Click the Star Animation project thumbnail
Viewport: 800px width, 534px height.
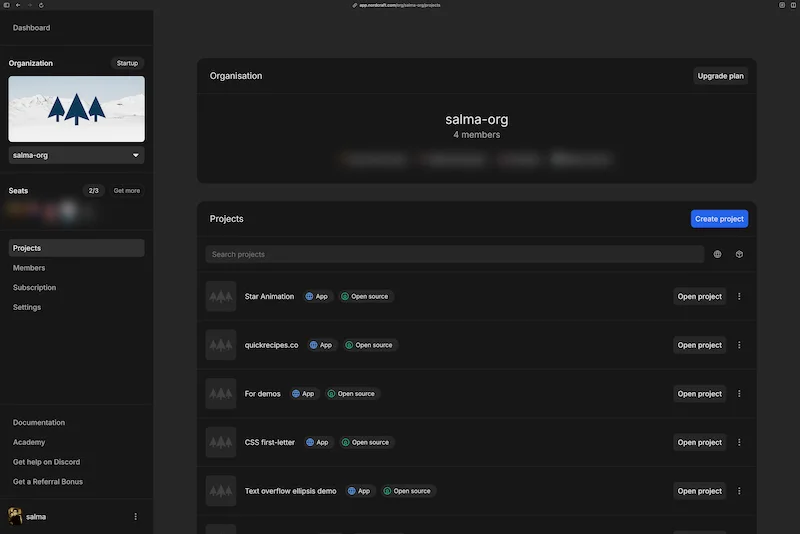point(221,296)
